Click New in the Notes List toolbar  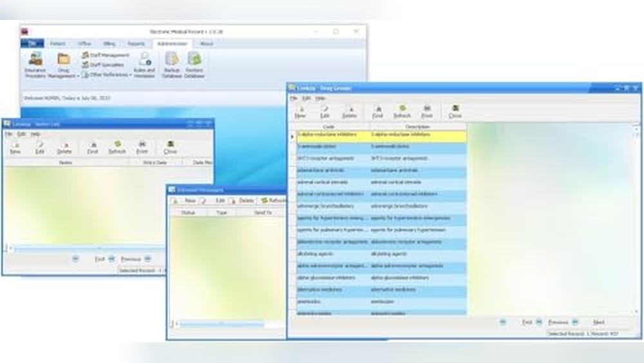pyautogui.click(x=15, y=147)
